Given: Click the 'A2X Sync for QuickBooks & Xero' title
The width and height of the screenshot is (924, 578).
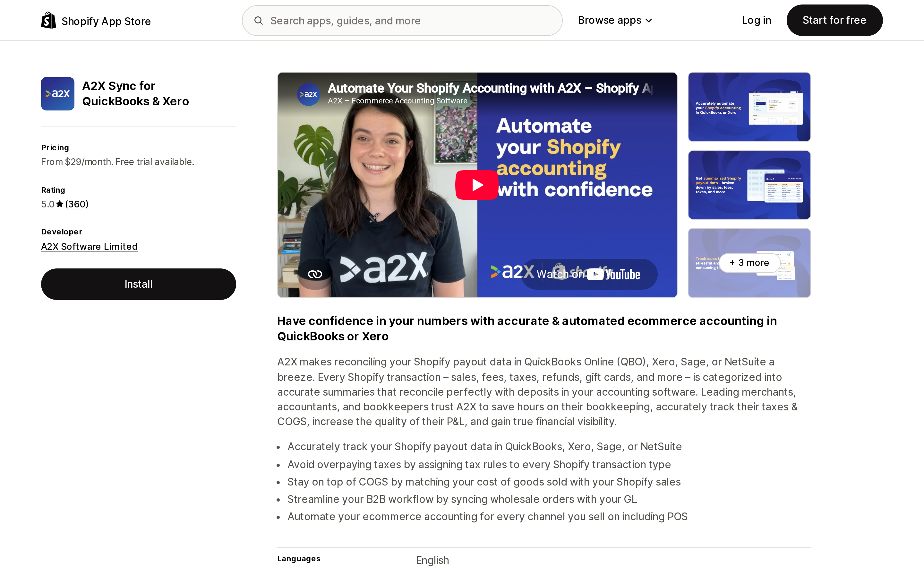Looking at the screenshot, I should (x=135, y=94).
